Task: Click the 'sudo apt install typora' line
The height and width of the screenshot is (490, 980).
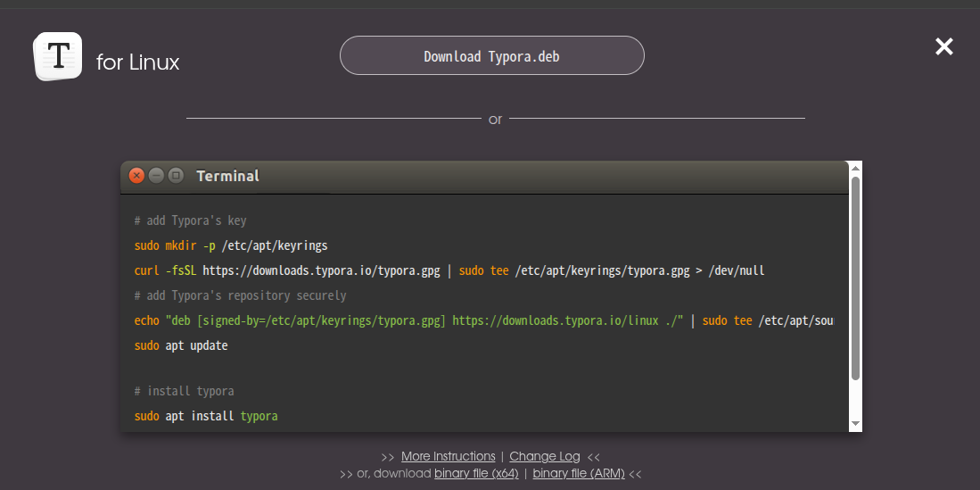Action: click(206, 416)
